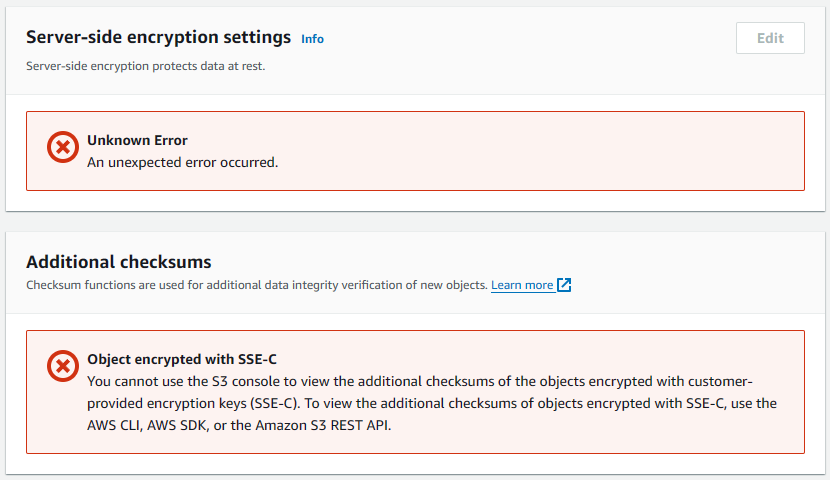Click the Edit button for encryption settings

pos(770,38)
